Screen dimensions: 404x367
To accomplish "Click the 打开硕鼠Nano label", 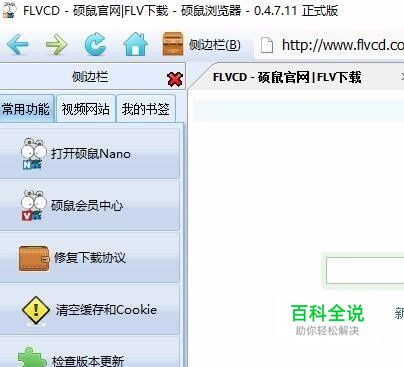I will point(90,154).
